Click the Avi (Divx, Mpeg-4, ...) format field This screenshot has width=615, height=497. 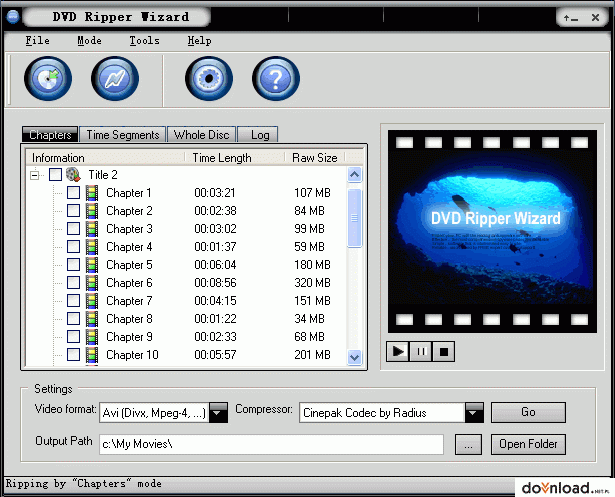(x=155, y=413)
